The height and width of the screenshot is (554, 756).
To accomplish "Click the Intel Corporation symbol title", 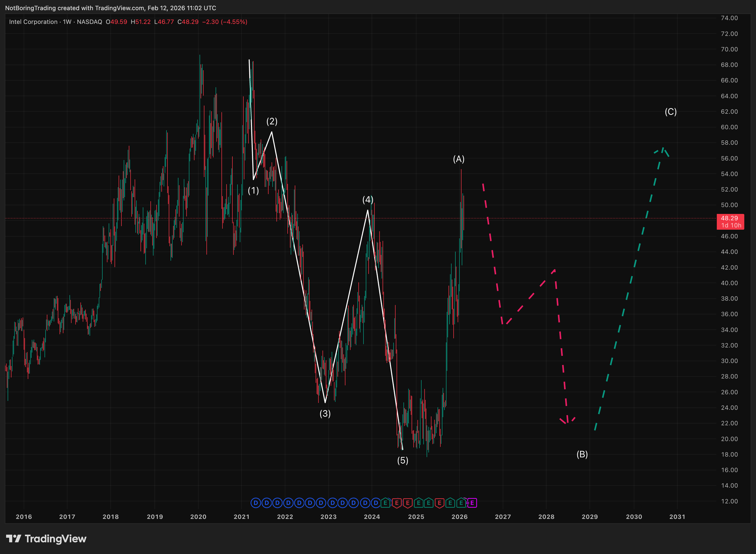I will [x=33, y=22].
